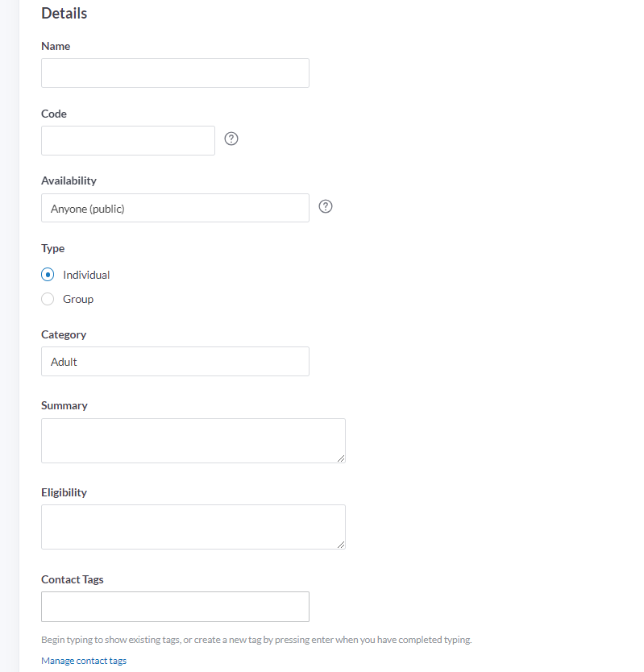Open the Category dropdown showing Adult
Image resolution: width=644 pixels, height=672 pixels.
[x=175, y=361]
